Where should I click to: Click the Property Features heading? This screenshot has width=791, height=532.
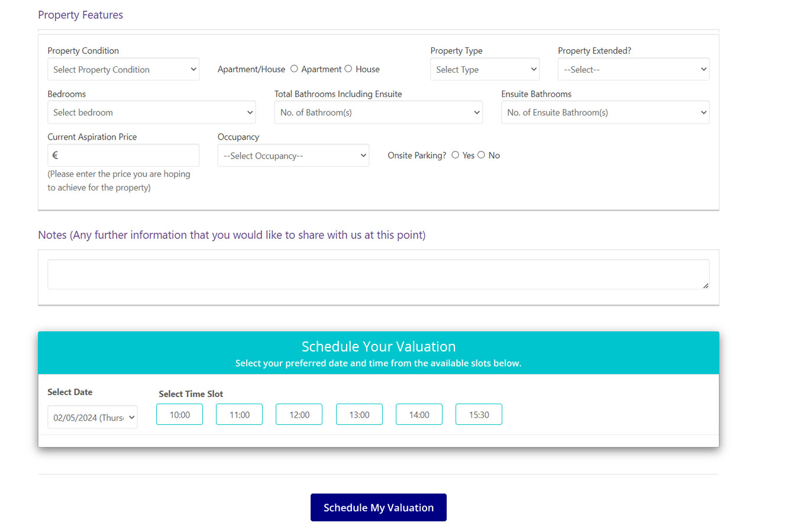pos(80,15)
